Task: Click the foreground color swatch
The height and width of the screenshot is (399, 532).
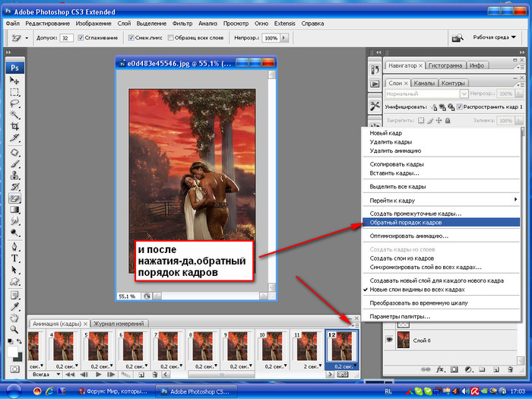Action: [x=12, y=351]
